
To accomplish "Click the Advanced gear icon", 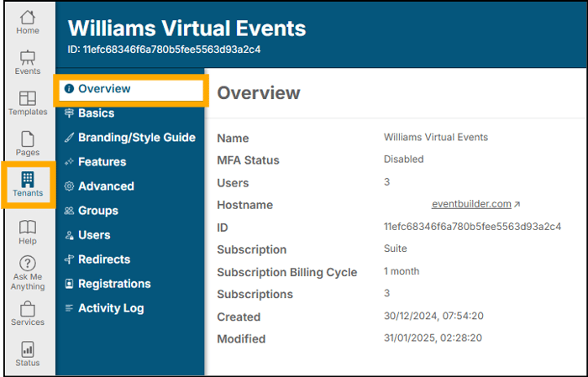I will 69,186.
